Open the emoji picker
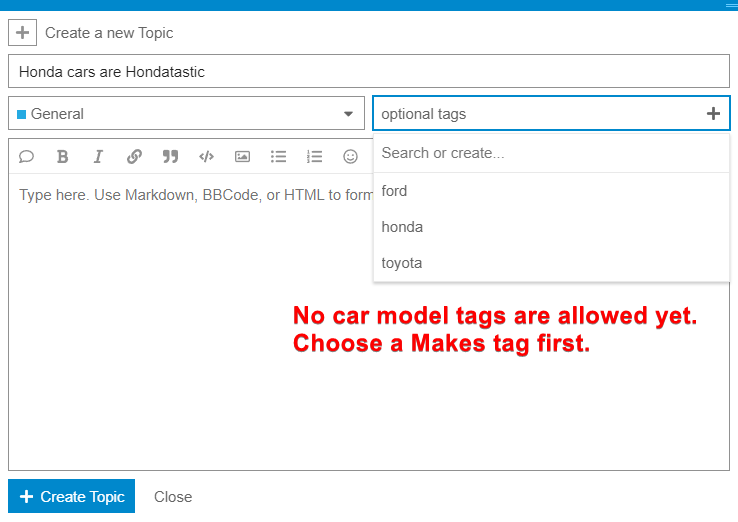The height and width of the screenshot is (522, 738). coord(350,156)
